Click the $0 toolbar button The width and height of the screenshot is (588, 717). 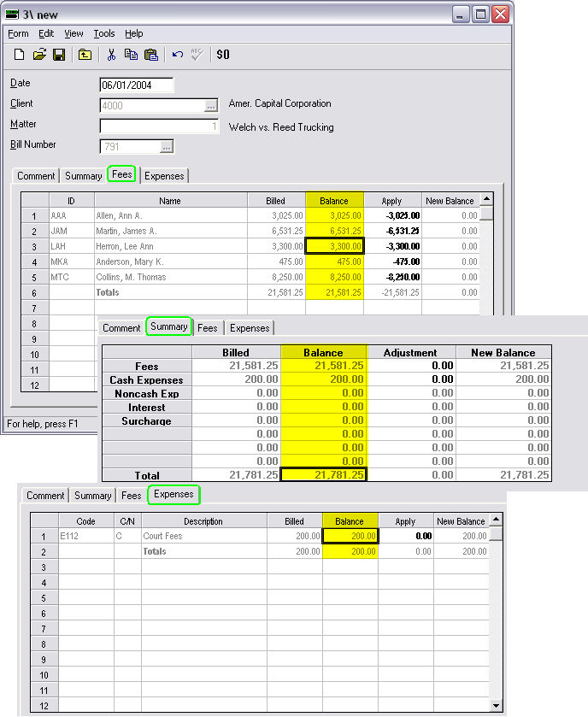click(x=223, y=55)
